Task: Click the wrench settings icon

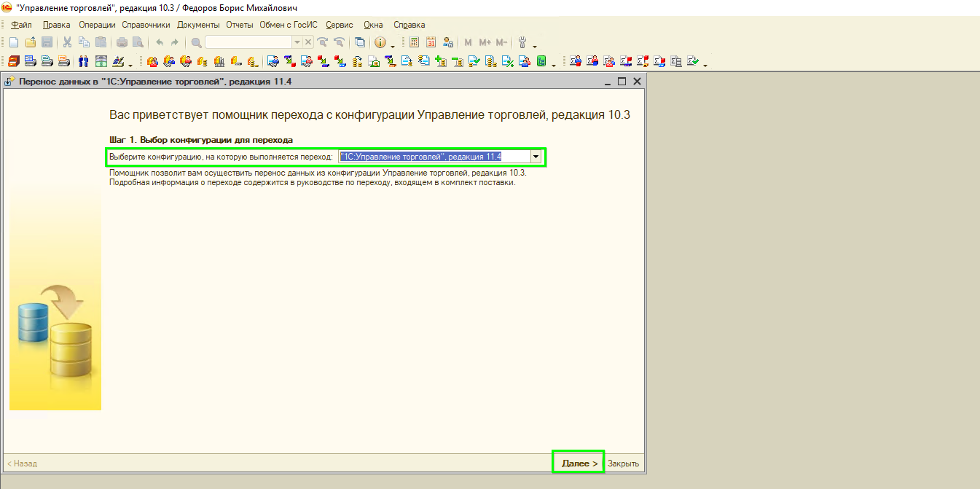Action: [x=522, y=42]
